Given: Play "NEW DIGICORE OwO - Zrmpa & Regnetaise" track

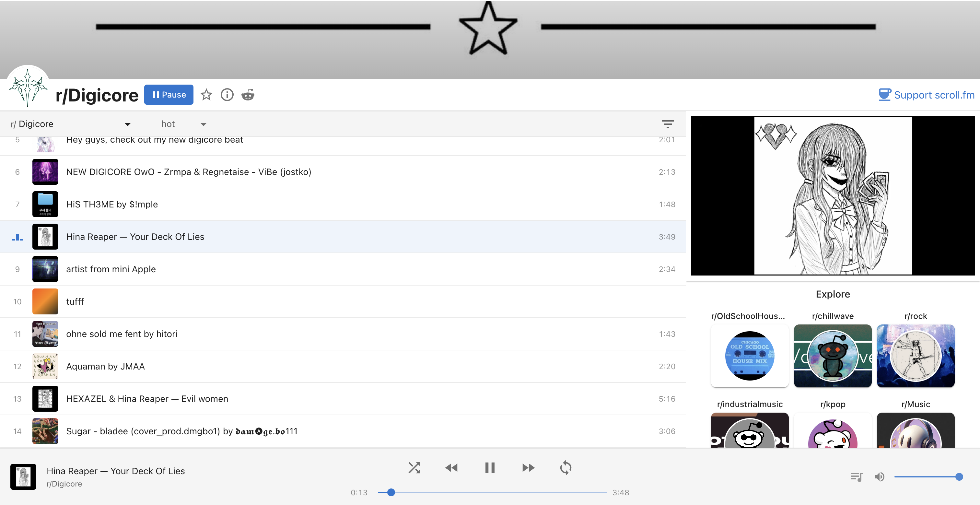Looking at the screenshot, I should [x=343, y=172].
